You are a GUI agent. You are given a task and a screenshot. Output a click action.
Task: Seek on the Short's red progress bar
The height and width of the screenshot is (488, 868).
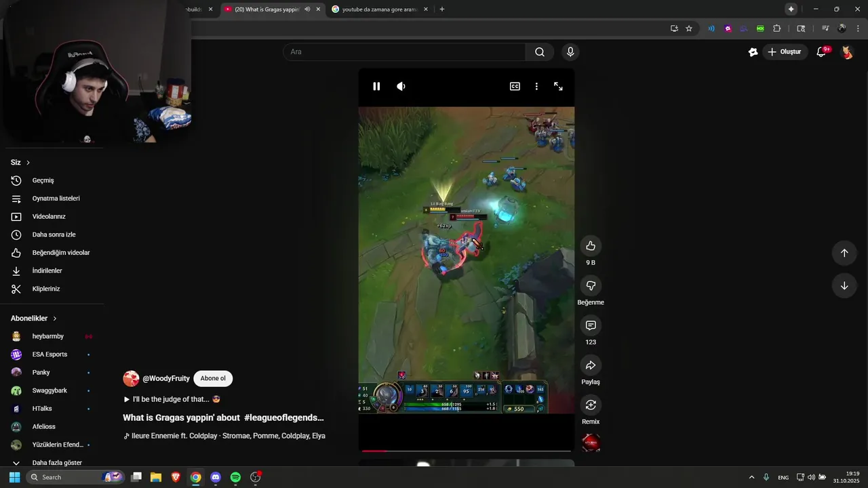[467, 451]
